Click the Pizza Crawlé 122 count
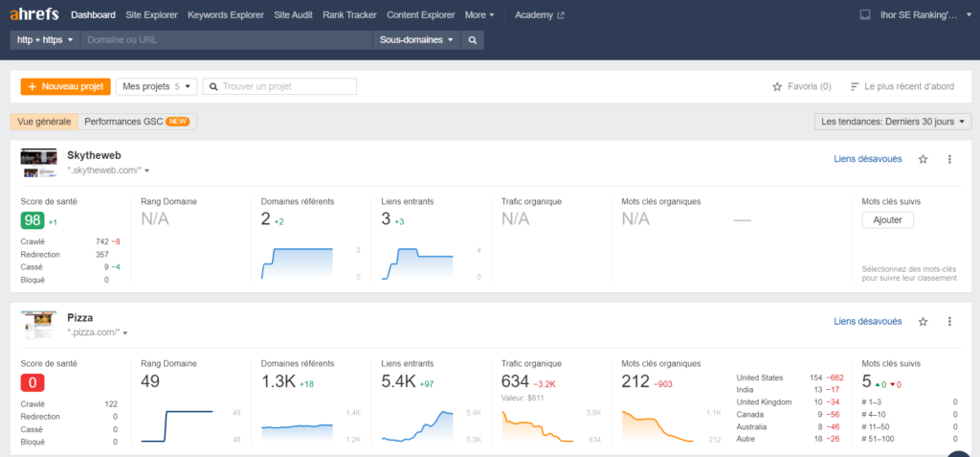 pyautogui.click(x=111, y=404)
